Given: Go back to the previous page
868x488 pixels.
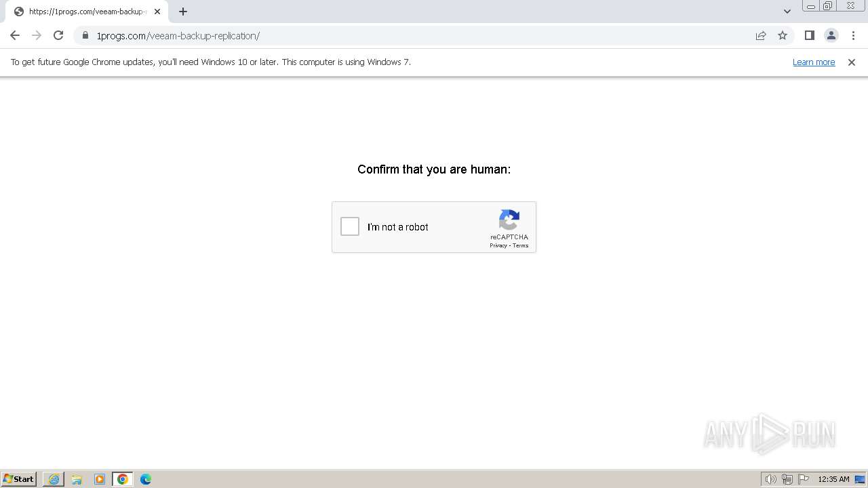Looking at the screenshot, I should [15, 35].
